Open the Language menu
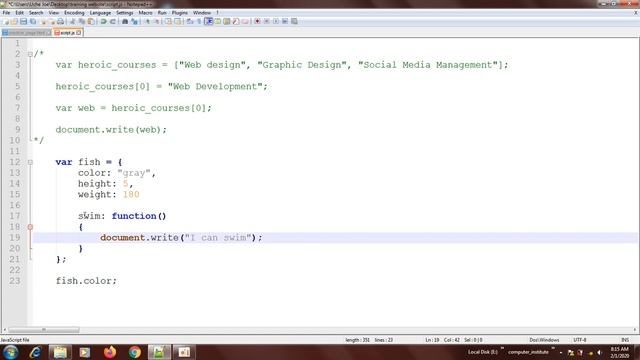The width and height of the screenshot is (640, 360). 100,13
